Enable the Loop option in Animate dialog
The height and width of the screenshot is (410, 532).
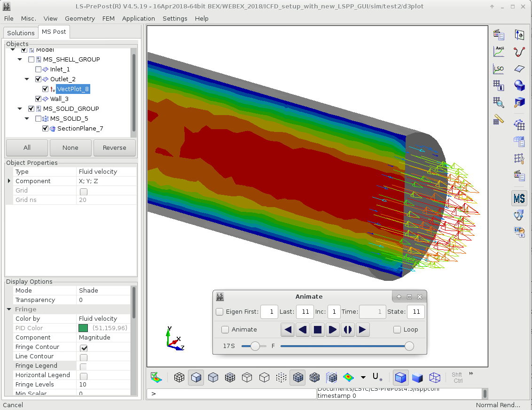coord(397,330)
